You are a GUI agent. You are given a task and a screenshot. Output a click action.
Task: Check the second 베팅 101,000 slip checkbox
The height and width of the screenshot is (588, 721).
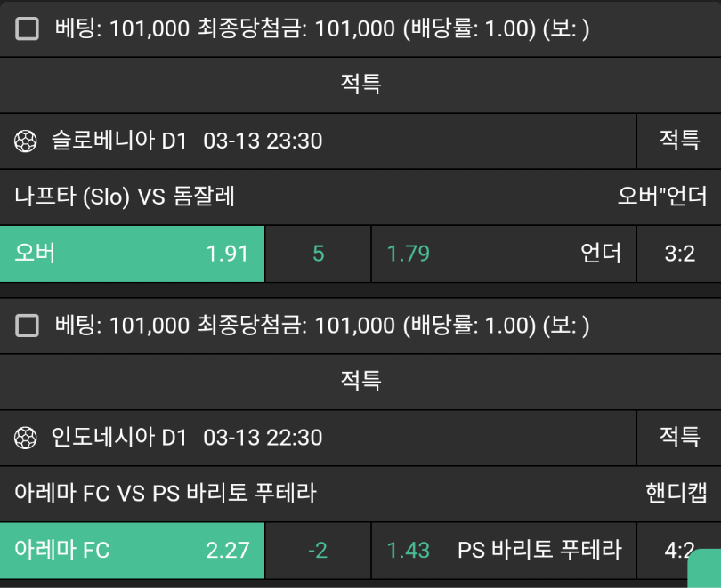pyautogui.click(x=28, y=326)
